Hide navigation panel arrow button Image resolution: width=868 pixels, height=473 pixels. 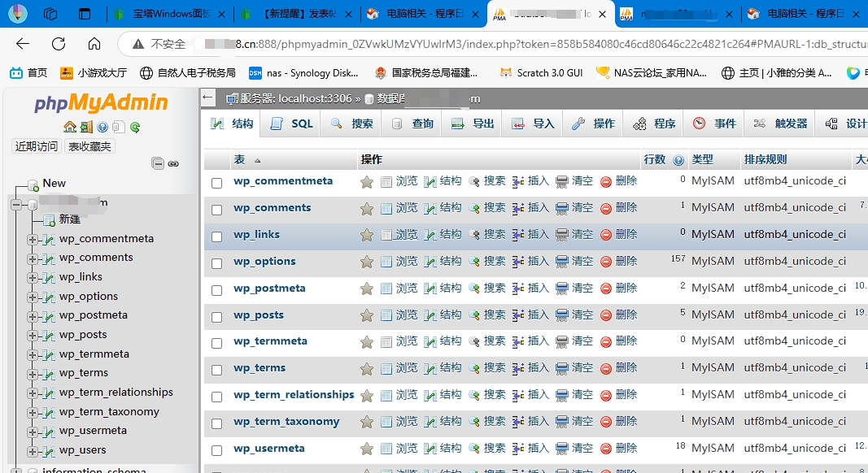click(x=207, y=98)
